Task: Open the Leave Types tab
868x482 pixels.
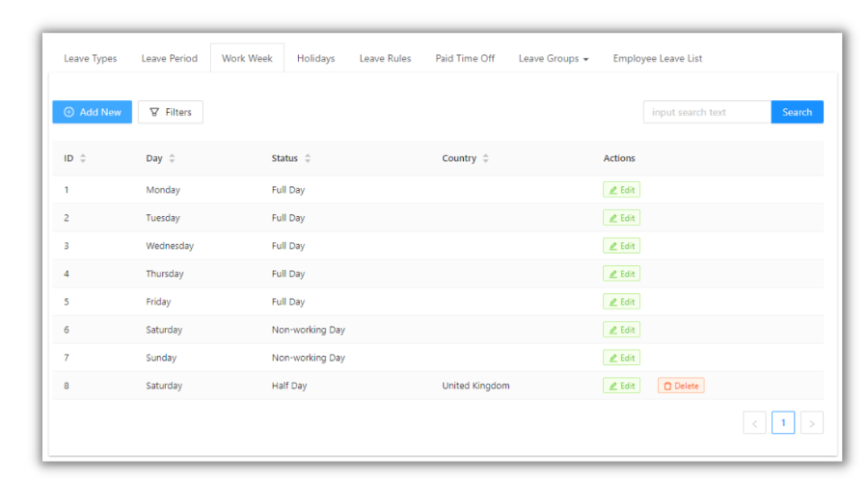Action: pos(91,59)
